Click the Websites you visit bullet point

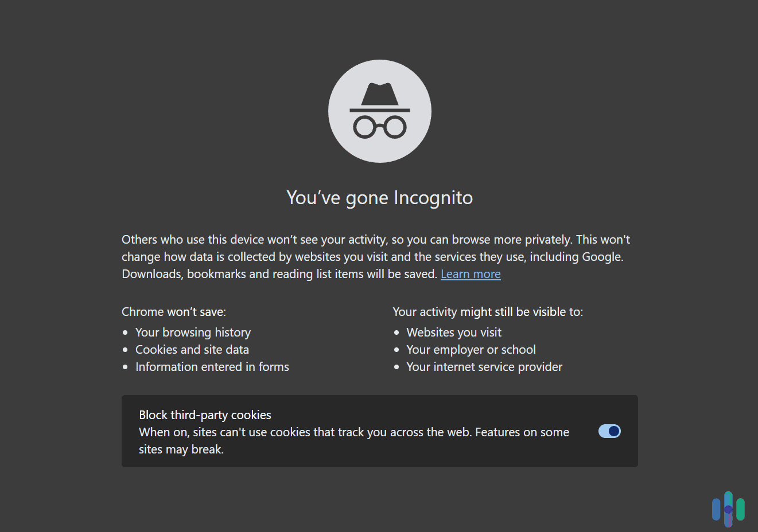(453, 332)
